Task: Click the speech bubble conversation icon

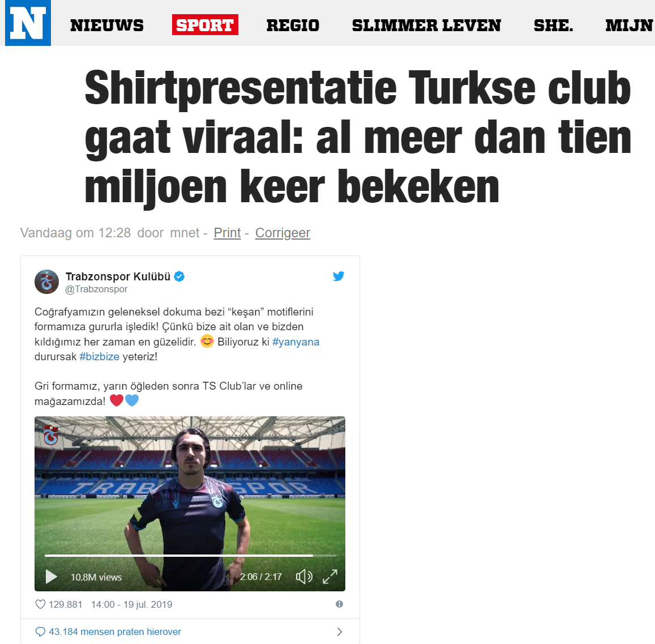Action: pos(40,632)
